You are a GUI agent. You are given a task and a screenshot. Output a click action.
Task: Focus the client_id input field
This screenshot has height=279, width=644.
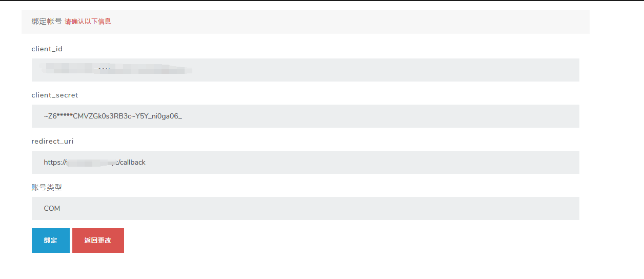pyautogui.click(x=306, y=70)
